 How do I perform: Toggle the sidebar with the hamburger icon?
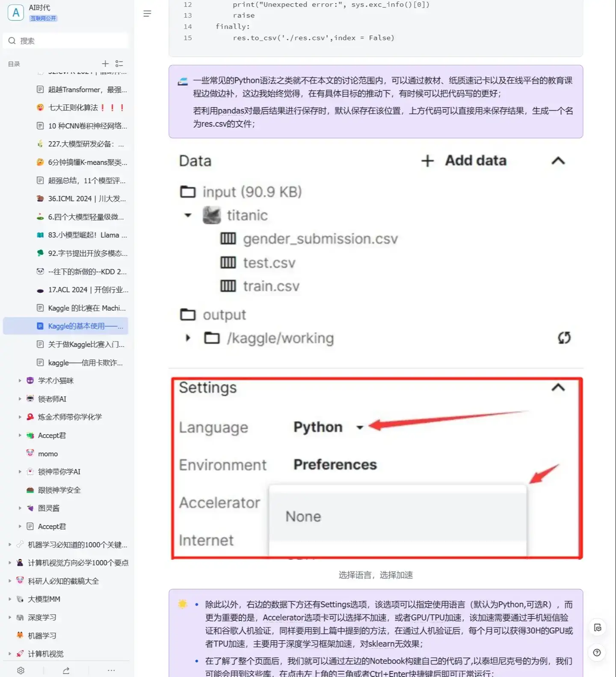[x=147, y=14]
